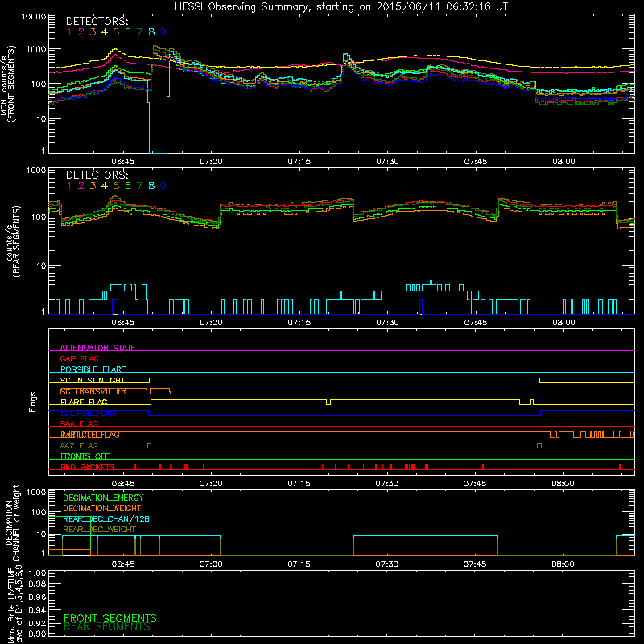
Task: Click dark green detector 7 in the rear-segments legend
Action: point(139,186)
